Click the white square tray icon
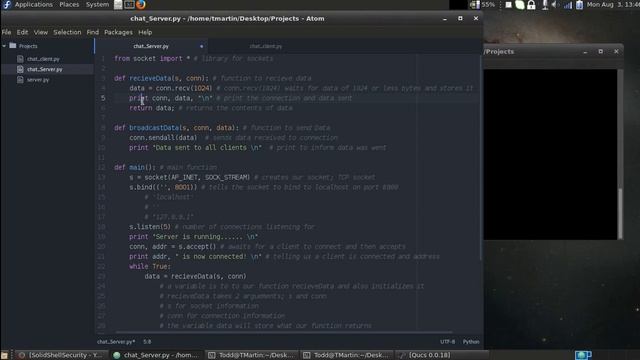This screenshot has width=640, height=360. (508, 5)
